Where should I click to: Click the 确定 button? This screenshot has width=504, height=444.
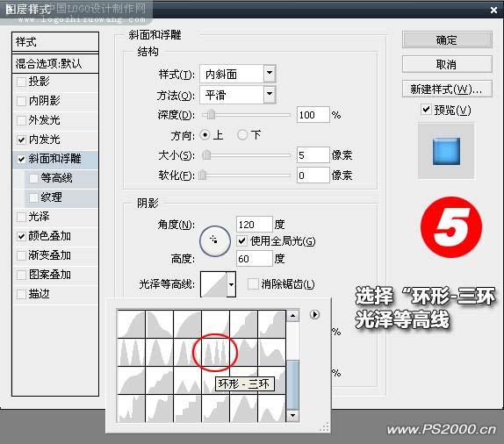[x=447, y=40]
